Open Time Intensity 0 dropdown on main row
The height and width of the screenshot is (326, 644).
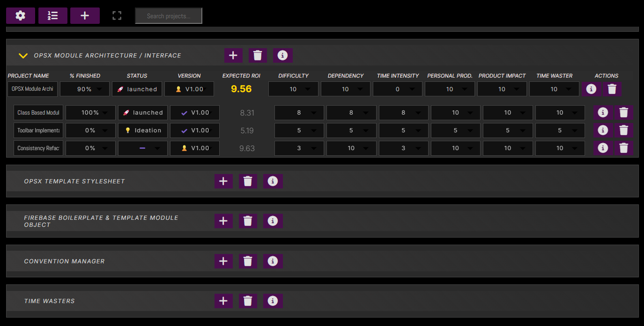tap(398, 89)
